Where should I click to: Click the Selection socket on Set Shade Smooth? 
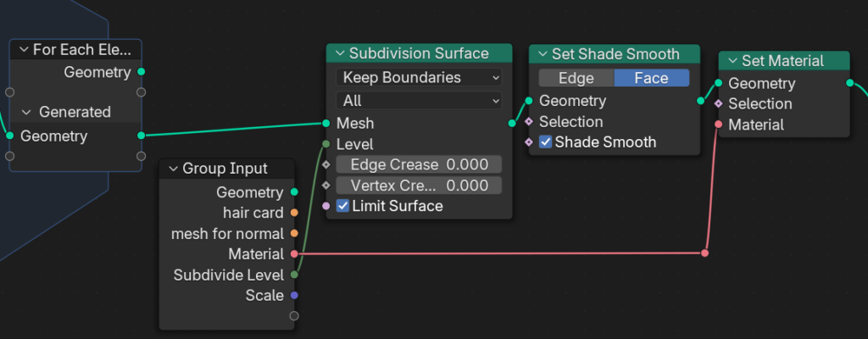click(529, 121)
